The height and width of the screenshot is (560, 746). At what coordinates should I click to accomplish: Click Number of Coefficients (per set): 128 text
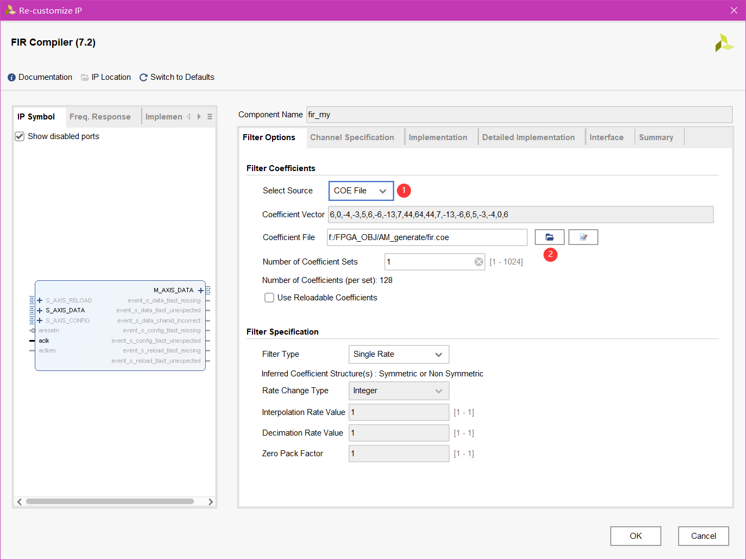327,280
